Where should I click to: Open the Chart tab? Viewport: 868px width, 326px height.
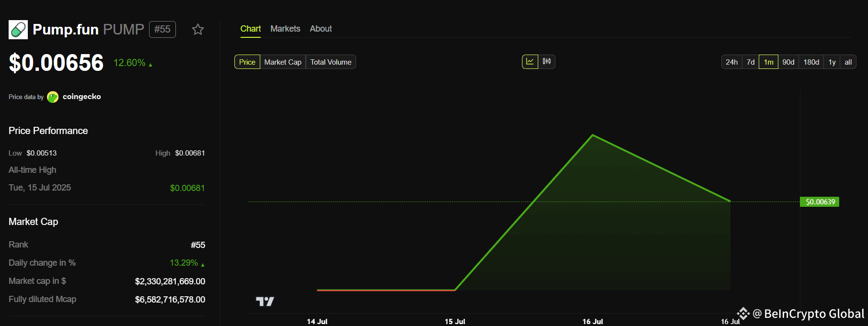pos(251,29)
